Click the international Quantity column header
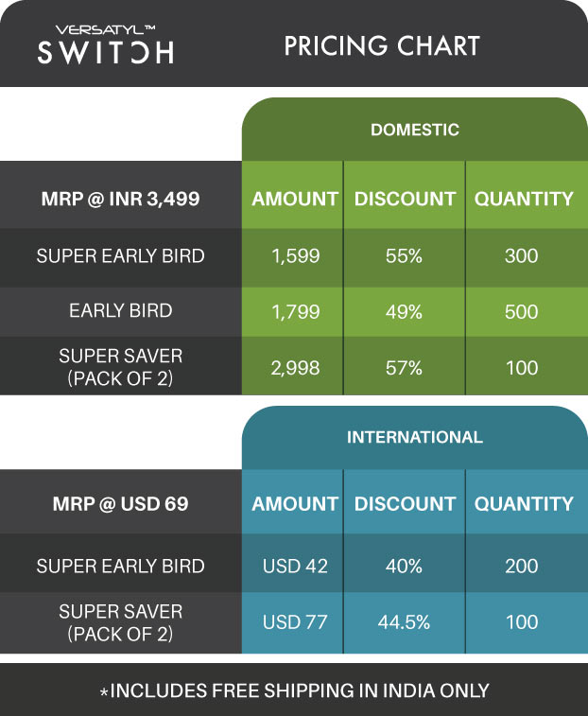The height and width of the screenshot is (716, 588). 524,504
